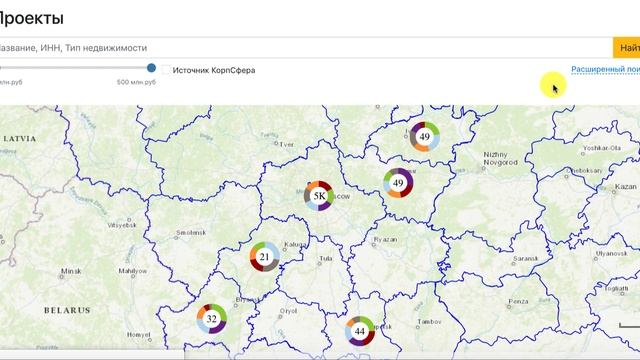Open the Расширенный поиск link
This screenshot has height=360, width=640.
tap(605, 69)
